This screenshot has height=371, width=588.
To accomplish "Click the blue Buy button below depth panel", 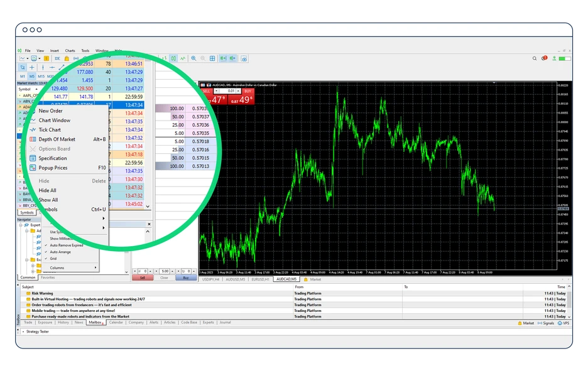I will pos(186,277).
